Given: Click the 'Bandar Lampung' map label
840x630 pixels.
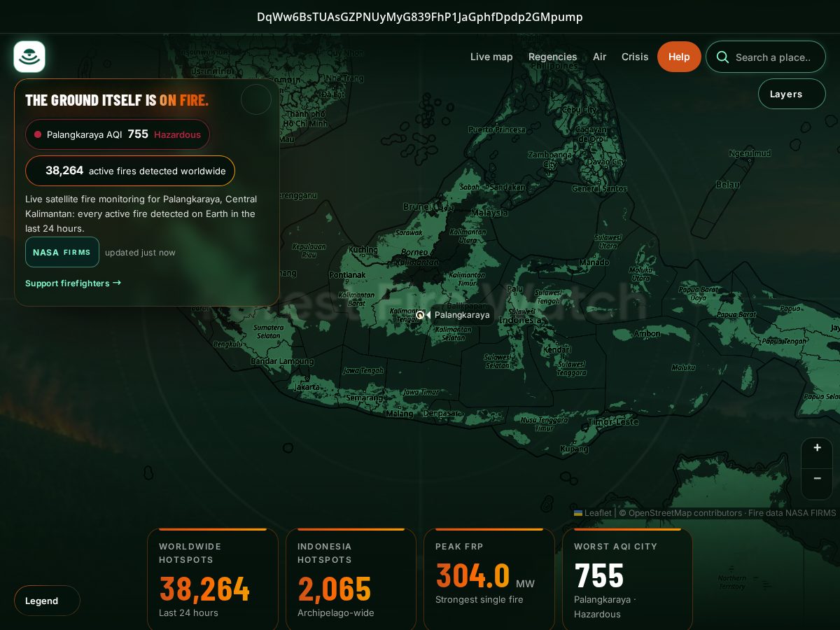Looking at the screenshot, I should [282, 361].
